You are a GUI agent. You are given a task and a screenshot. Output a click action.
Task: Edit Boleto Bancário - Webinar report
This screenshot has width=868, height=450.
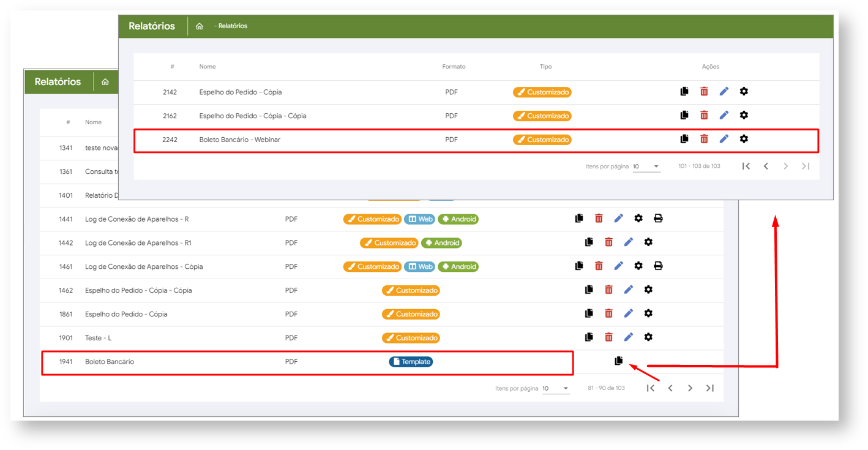click(724, 139)
